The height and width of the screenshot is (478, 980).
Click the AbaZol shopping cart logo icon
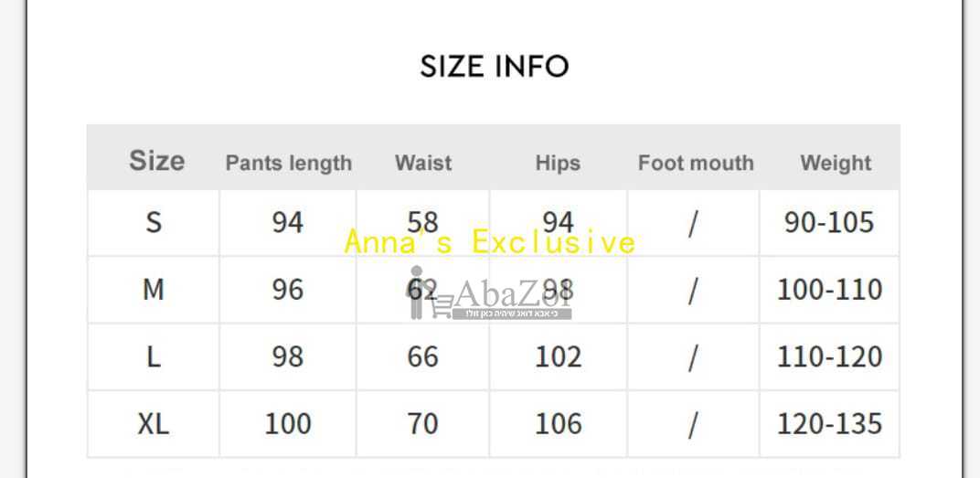pos(430,292)
